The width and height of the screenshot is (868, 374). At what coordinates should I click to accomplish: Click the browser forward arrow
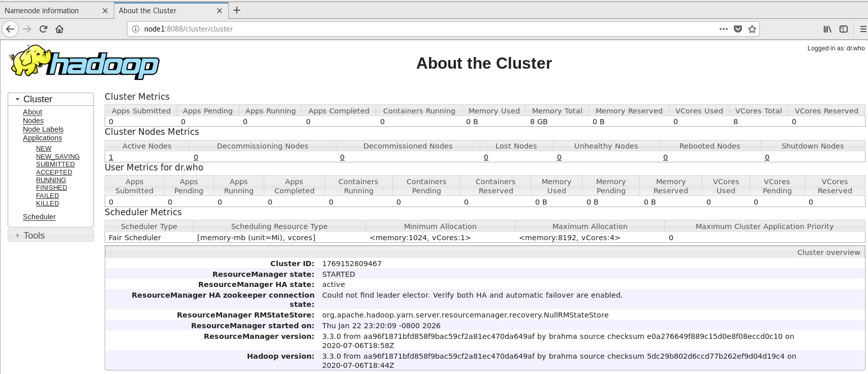(x=27, y=29)
